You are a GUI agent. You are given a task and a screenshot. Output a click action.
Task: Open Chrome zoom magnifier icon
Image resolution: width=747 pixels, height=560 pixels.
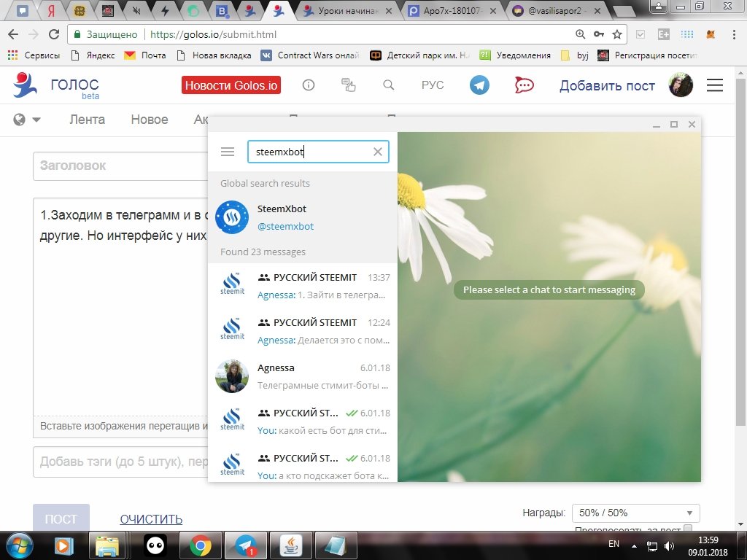[x=580, y=34]
